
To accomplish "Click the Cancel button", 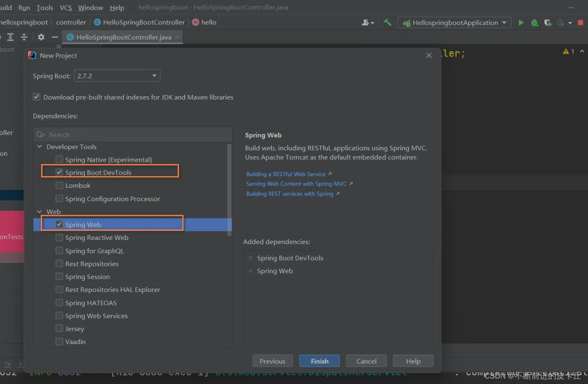I will click(x=366, y=361).
